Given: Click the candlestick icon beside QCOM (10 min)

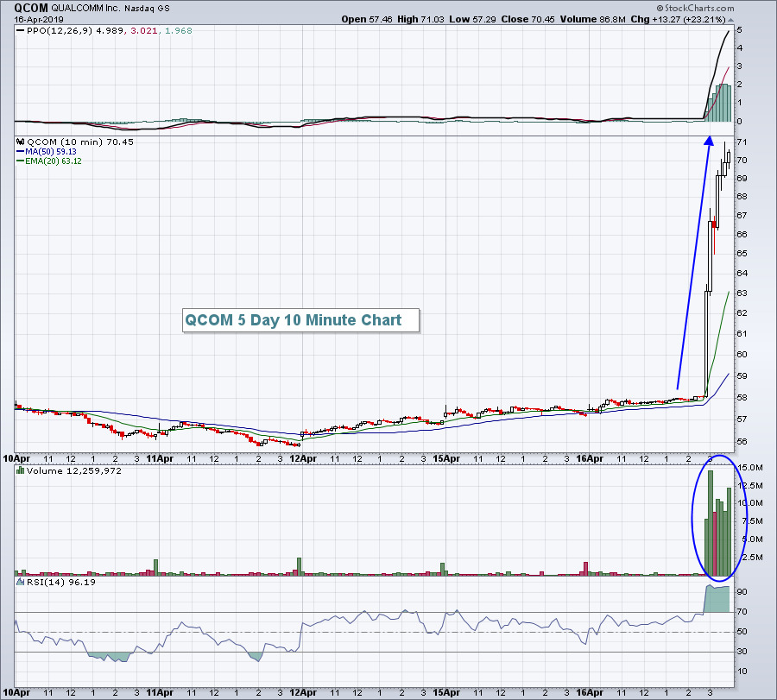Looking at the screenshot, I should click(x=21, y=142).
